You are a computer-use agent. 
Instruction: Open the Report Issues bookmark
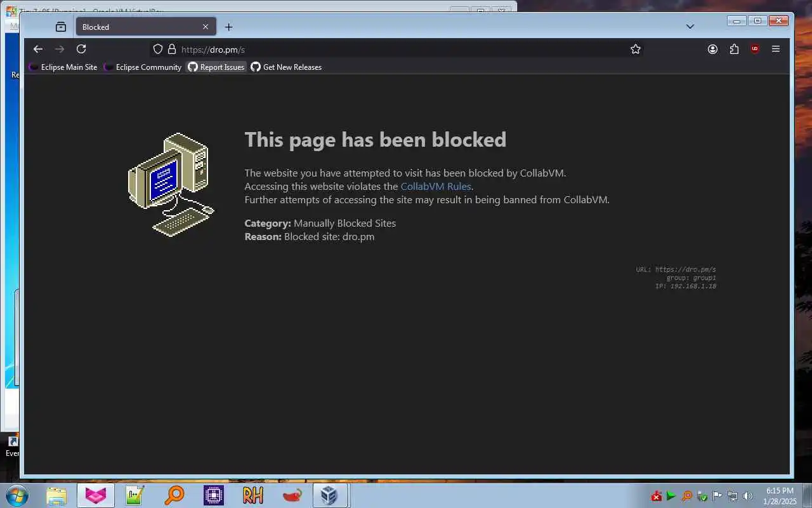click(x=216, y=67)
